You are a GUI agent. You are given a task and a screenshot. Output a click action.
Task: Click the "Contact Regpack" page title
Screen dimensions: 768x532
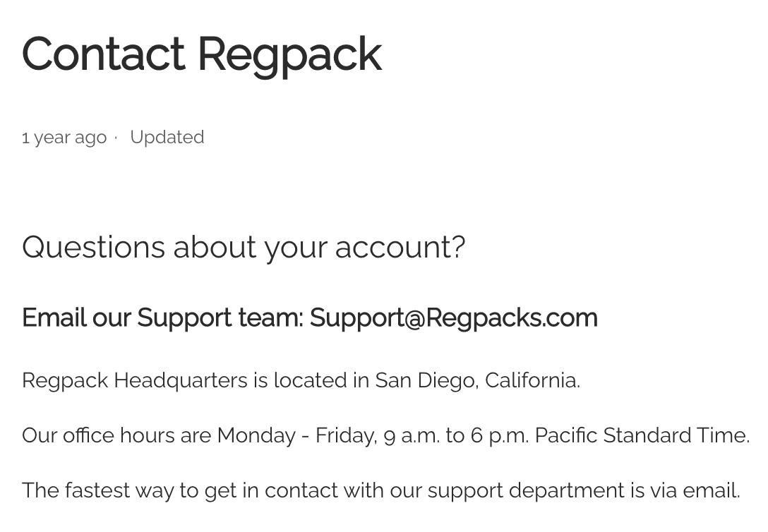coord(201,54)
